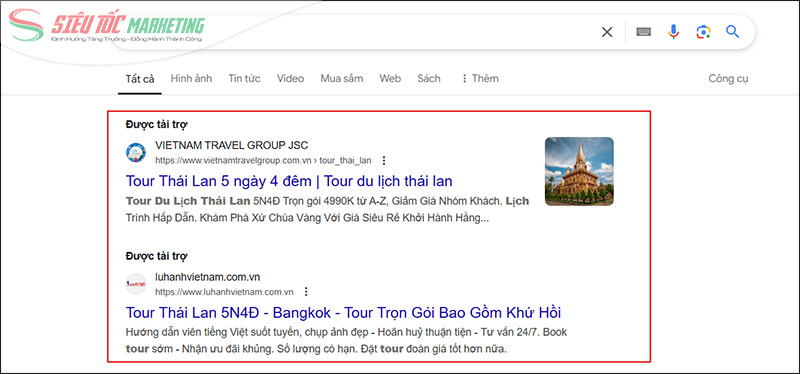
Task: Click the VIETNAM TRAVEL GROUP JSC site name
Action: pos(232,145)
